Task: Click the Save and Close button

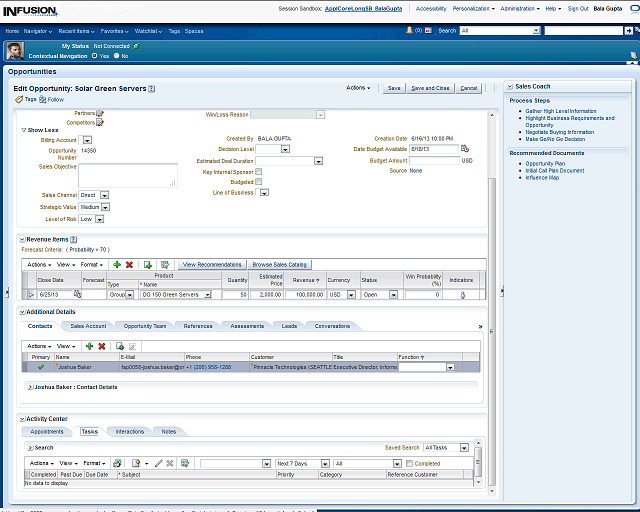Action: [x=430, y=88]
